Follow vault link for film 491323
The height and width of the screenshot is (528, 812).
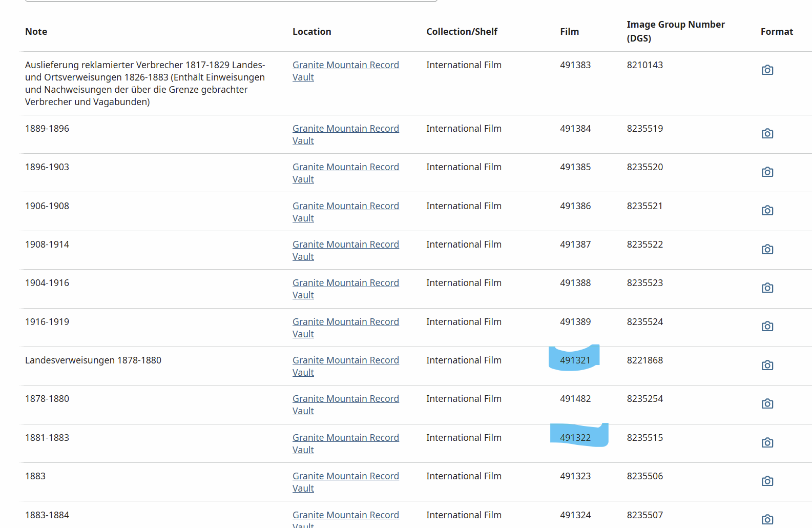(345, 482)
